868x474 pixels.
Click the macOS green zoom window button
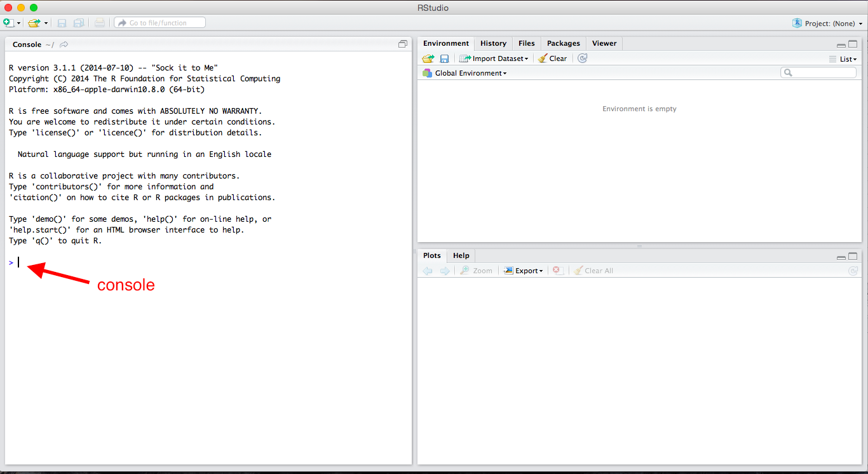point(34,8)
